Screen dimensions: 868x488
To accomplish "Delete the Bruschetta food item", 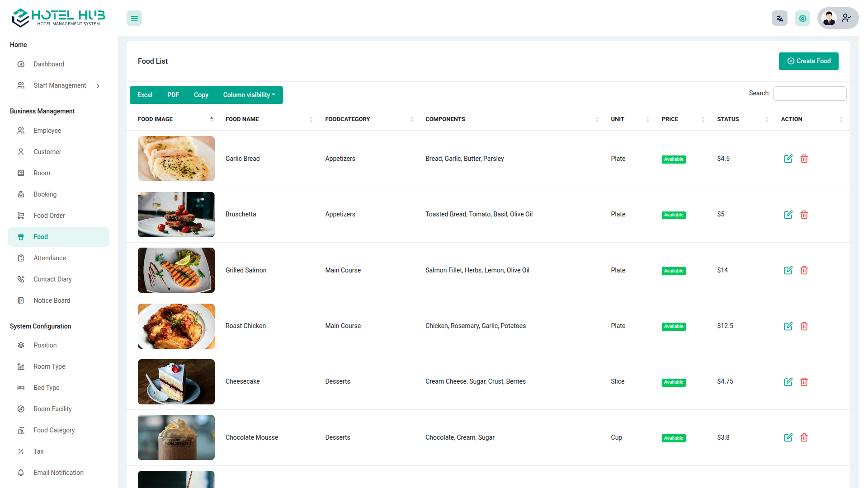I will click(804, 215).
